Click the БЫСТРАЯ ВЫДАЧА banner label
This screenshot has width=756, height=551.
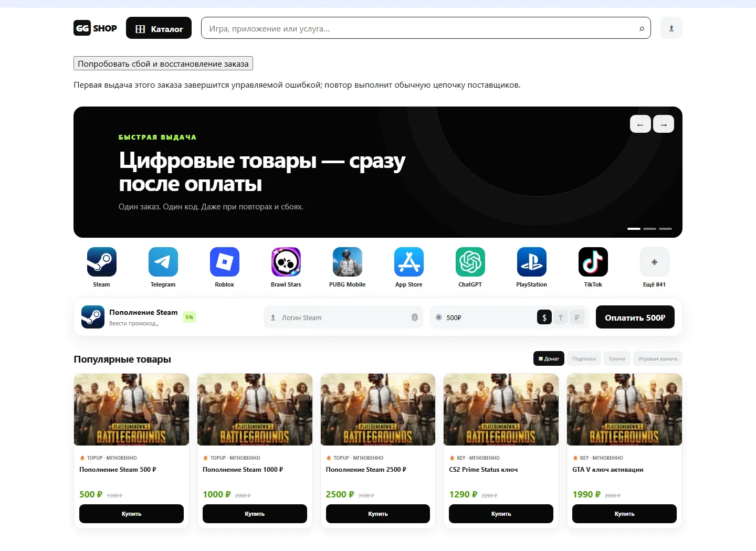157,137
